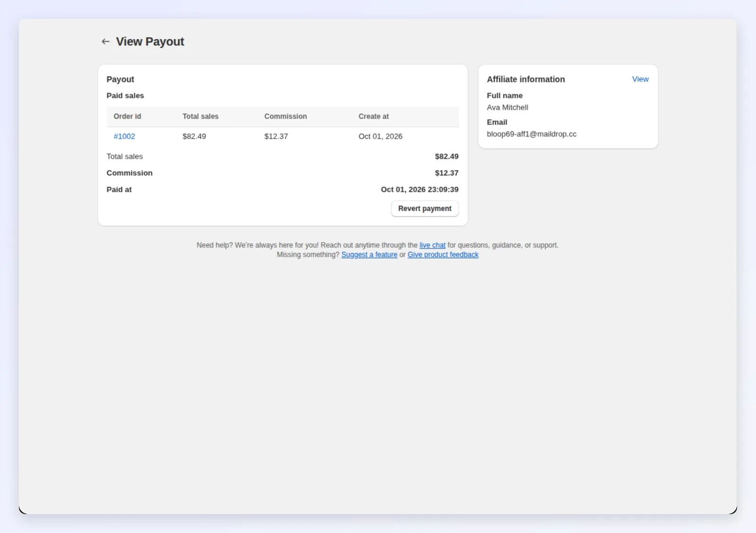
Task: Click the Create at column header
Action: pos(374,117)
